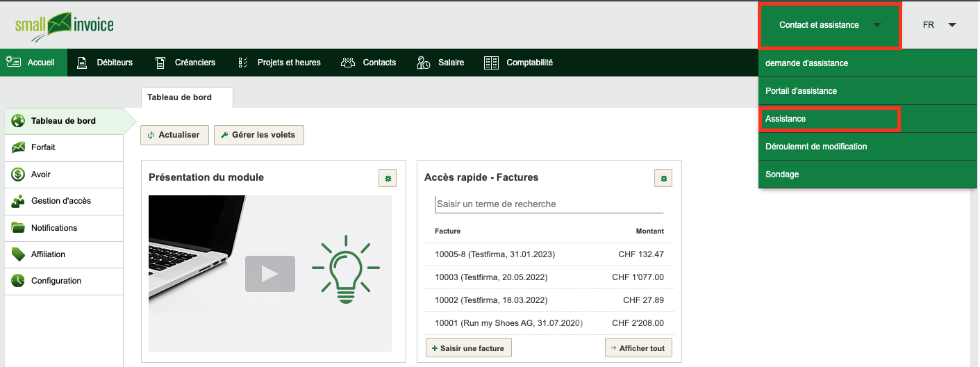Select Avoir in the sidebar
The image size is (980, 367).
[64, 174]
